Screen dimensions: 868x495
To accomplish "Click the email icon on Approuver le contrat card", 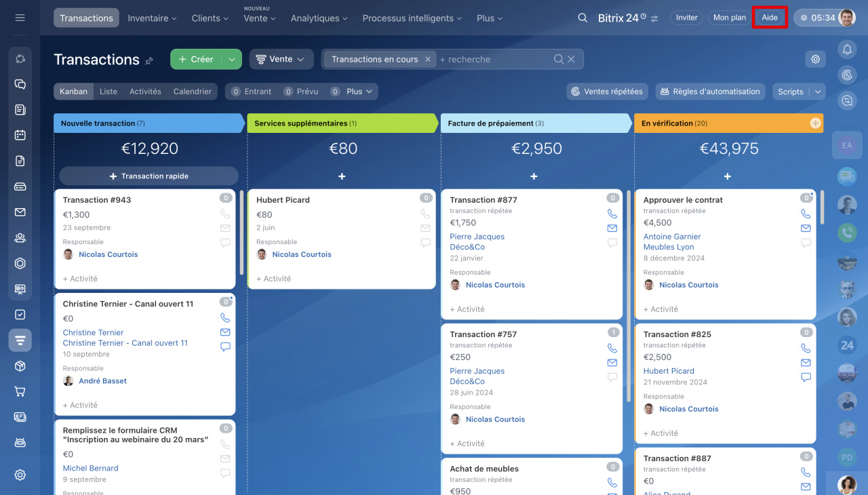I will click(x=806, y=229).
